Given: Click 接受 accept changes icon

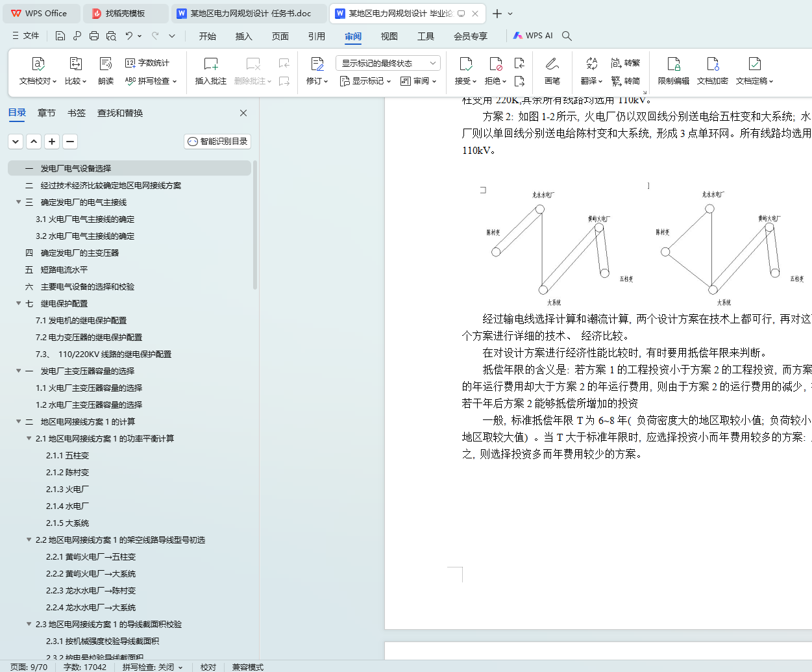Looking at the screenshot, I should pos(465,64).
